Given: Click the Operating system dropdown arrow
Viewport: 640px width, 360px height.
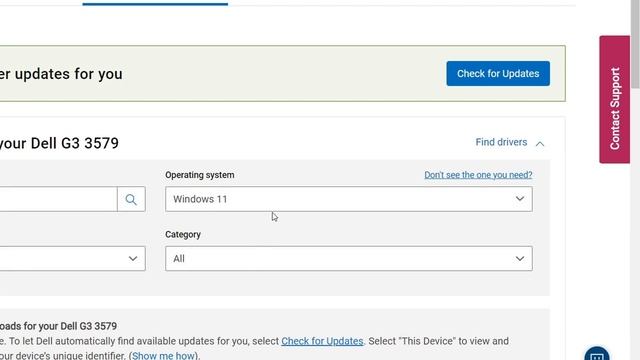Looking at the screenshot, I should tap(520, 199).
